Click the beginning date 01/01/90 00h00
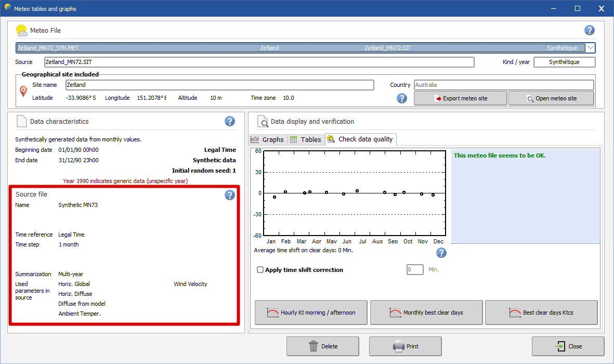The image size is (614, 364). 79,150
